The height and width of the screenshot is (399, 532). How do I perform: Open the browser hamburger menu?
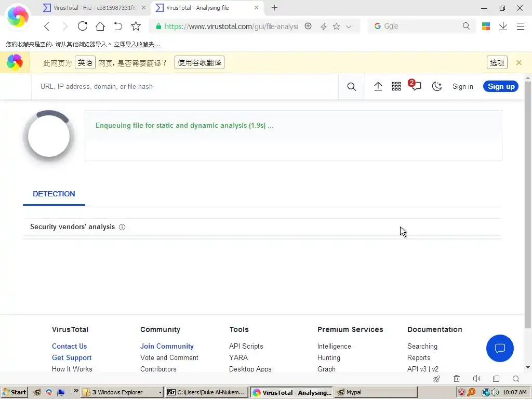[521, 26]
